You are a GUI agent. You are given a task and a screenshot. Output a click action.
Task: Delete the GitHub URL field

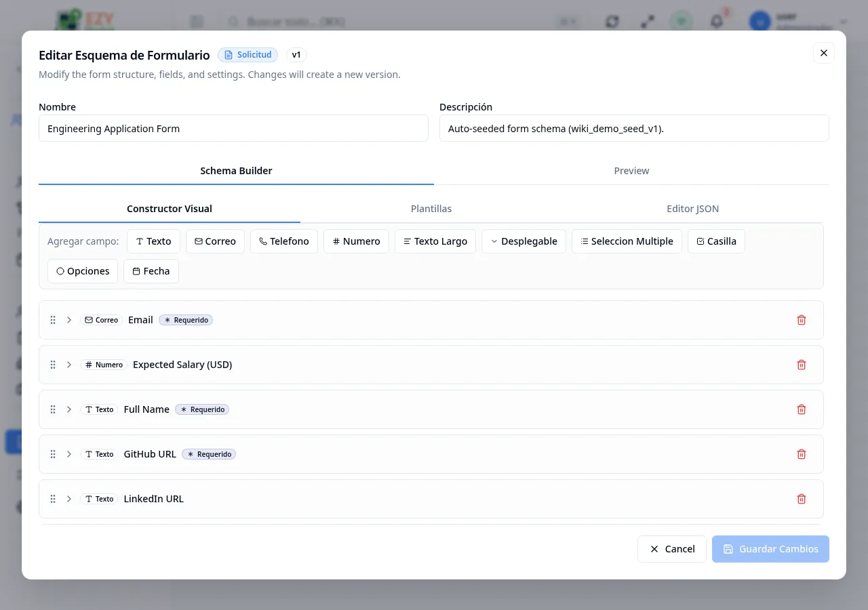(x=802, y=454)
